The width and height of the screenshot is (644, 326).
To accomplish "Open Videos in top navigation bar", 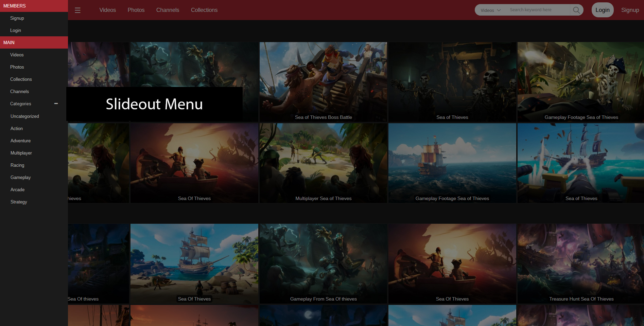I will [108, 10].
